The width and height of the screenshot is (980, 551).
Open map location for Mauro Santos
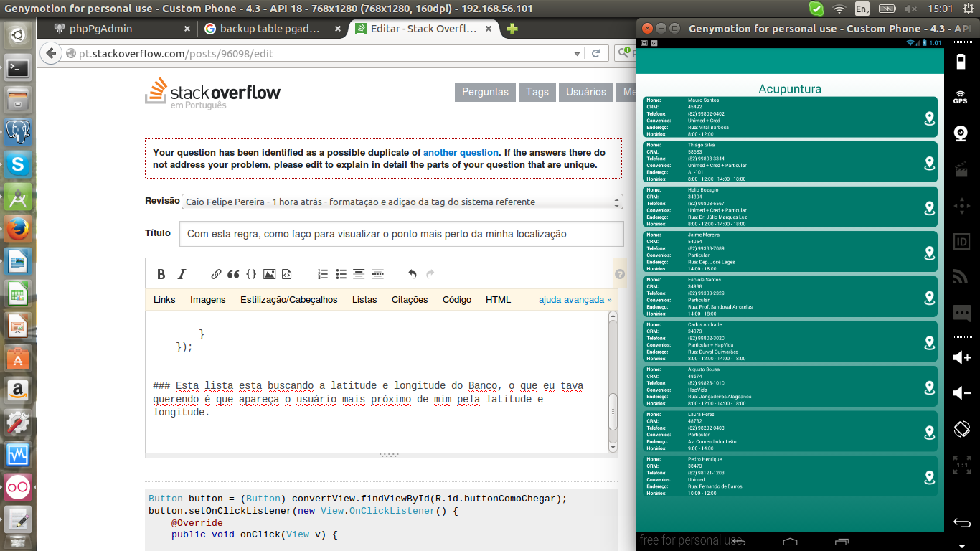pyautogui.click(x=930, y=118)
